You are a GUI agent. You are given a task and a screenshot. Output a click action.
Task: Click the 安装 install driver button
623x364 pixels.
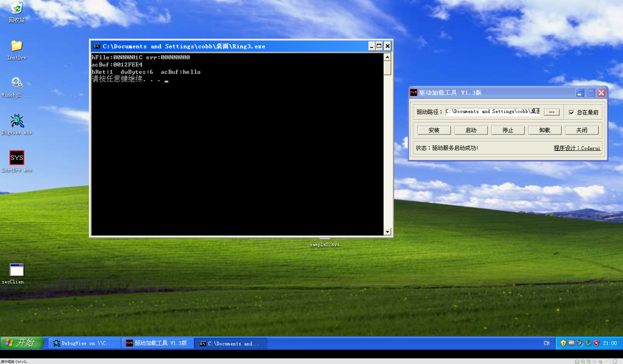point(434,130)
